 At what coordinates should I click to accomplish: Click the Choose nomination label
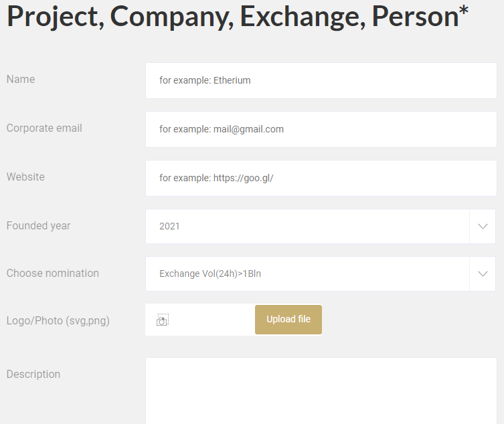(x=52, y=273)
